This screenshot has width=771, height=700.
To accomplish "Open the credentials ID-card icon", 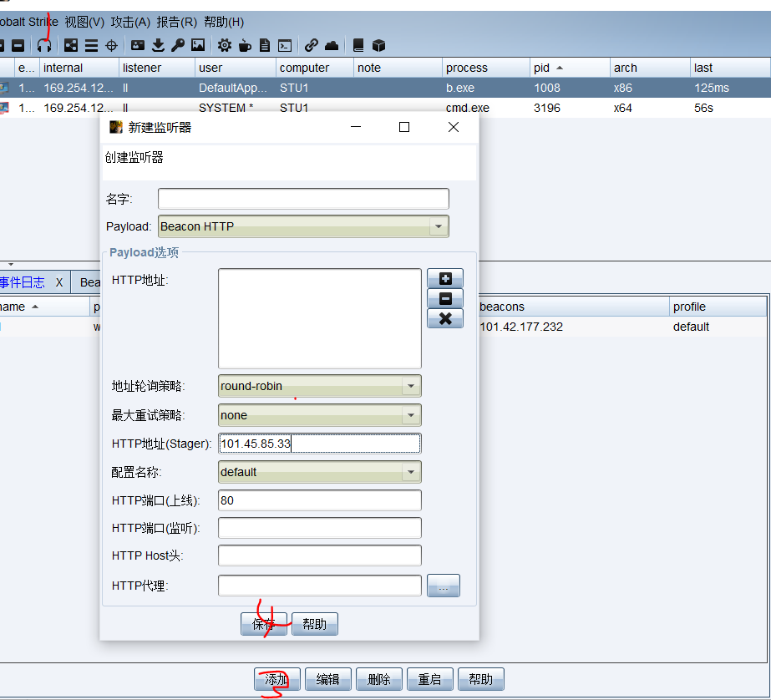I will (138, 46).
